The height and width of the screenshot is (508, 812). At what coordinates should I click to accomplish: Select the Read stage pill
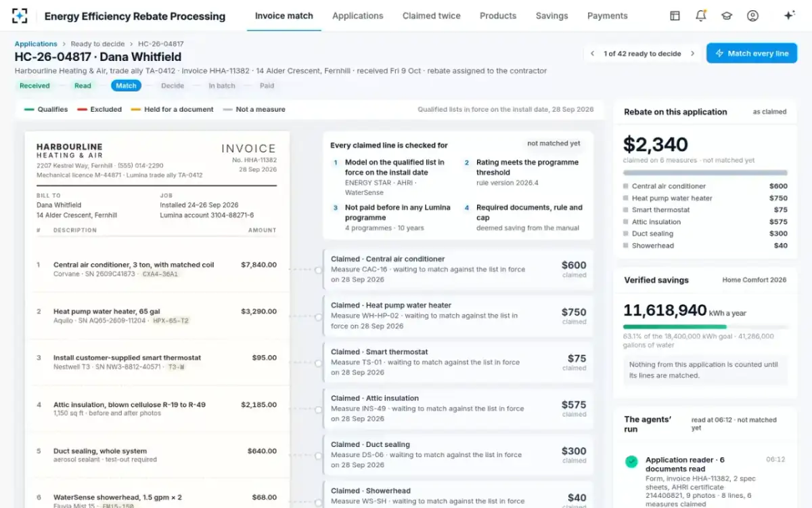pos(83,86)
